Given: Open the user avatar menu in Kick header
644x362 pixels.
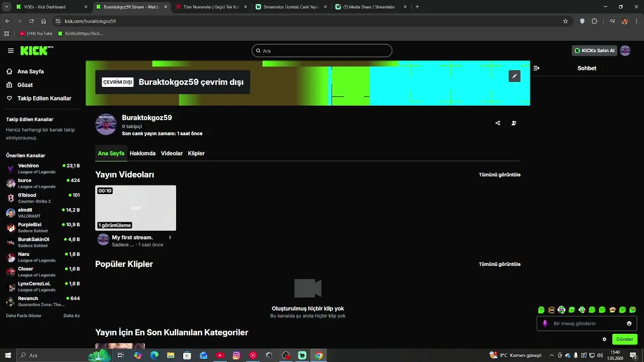Looking at the screenshot, I should [x=625, y=51].
